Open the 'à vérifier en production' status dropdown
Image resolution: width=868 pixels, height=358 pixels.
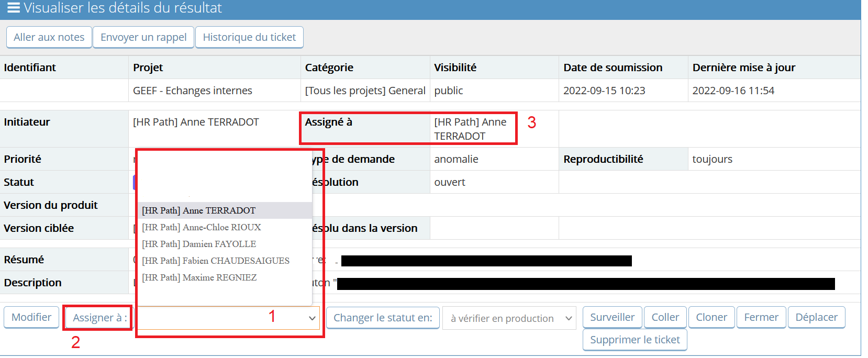pyautogui.click(x=509, y=318)
